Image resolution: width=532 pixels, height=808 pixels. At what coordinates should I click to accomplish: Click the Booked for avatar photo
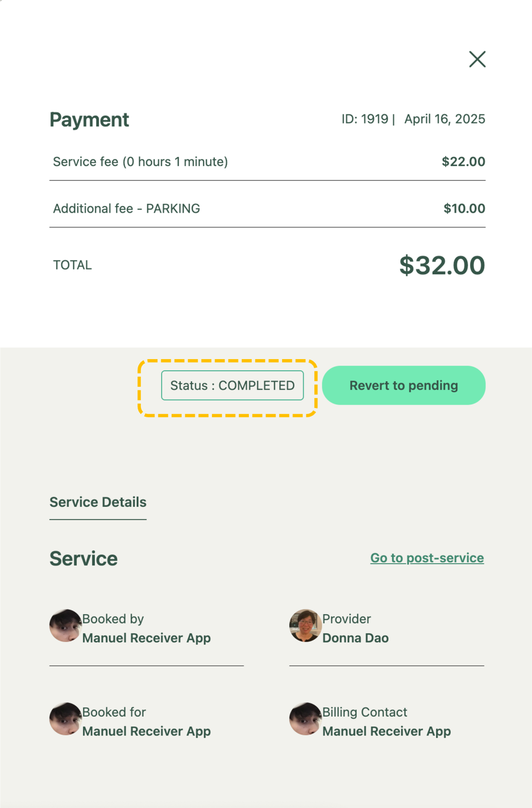click(65, 719)
